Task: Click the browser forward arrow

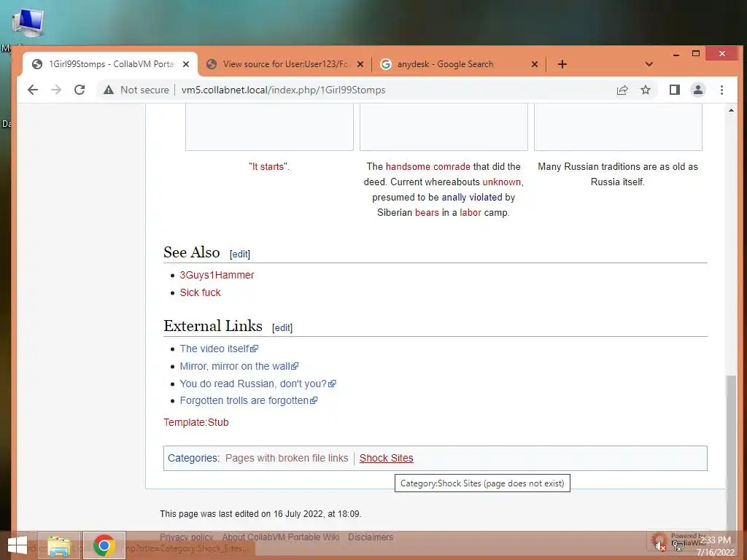Action: [56, 90]
